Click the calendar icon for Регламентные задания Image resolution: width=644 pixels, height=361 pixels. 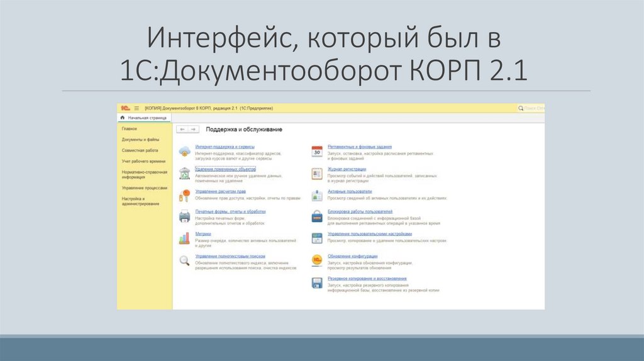[317, 150]
